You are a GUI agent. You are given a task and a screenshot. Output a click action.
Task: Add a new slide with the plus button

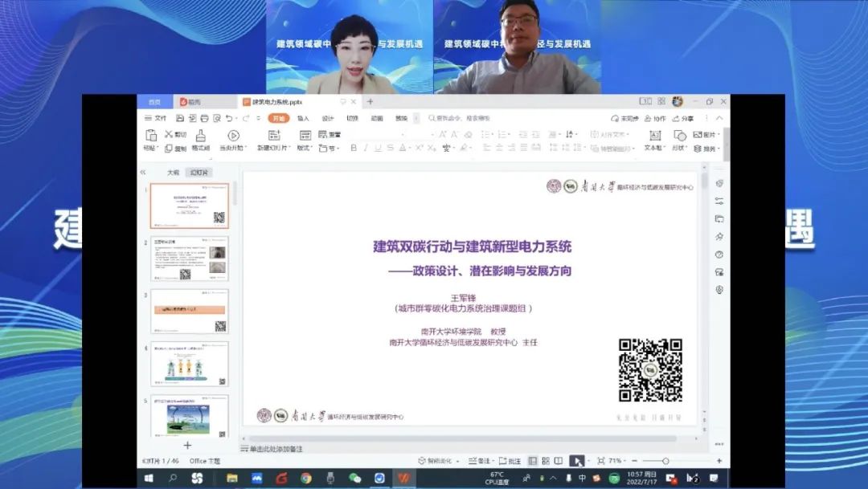pos(187,446)
